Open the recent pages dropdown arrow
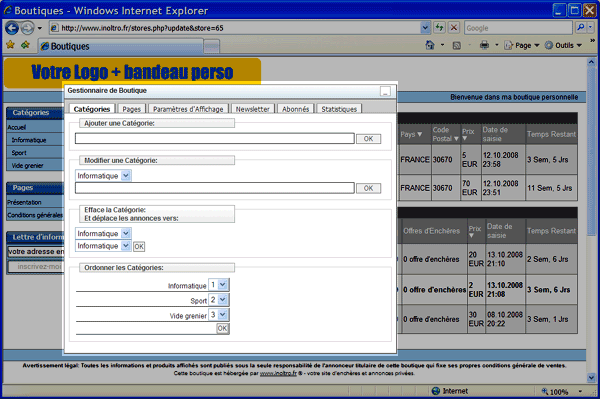 click(39, 28)
